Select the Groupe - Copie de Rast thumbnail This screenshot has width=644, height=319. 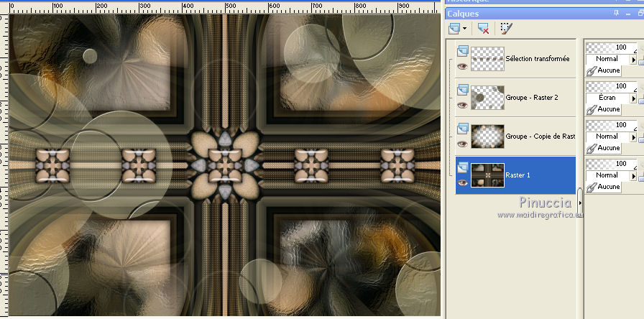pos(487,137)
